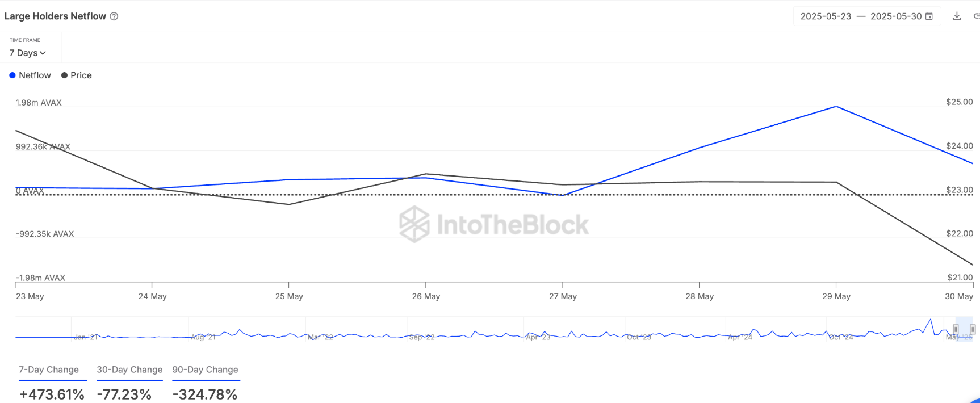
Task: Click Netflow peak point at 29 May
Action: (x=836, y=107)
